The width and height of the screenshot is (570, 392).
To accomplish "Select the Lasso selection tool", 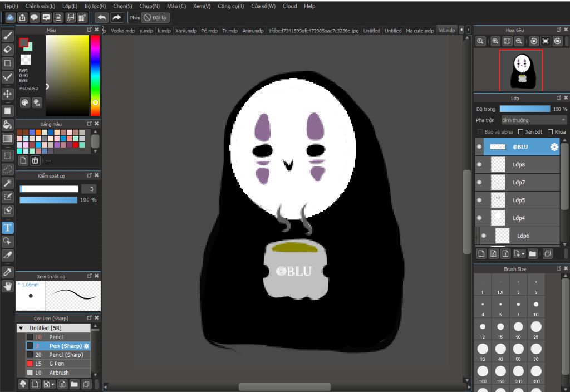I will point(8,169).
